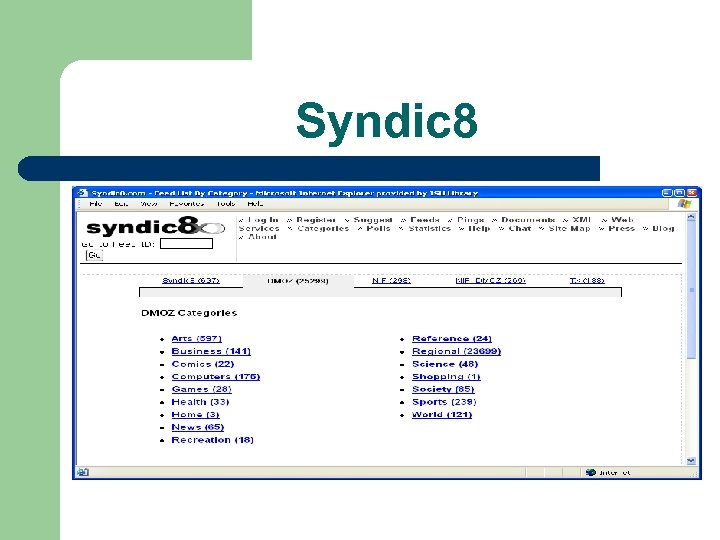The image size is (720, 540).
Task: Click the Go button
Action: [x=94, y=255]
